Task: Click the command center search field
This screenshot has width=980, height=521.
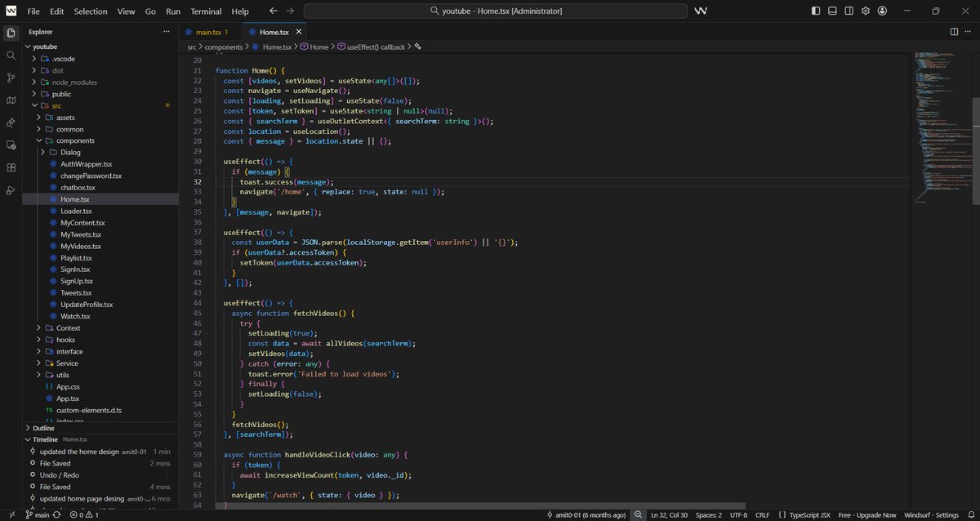Action: 496,11
